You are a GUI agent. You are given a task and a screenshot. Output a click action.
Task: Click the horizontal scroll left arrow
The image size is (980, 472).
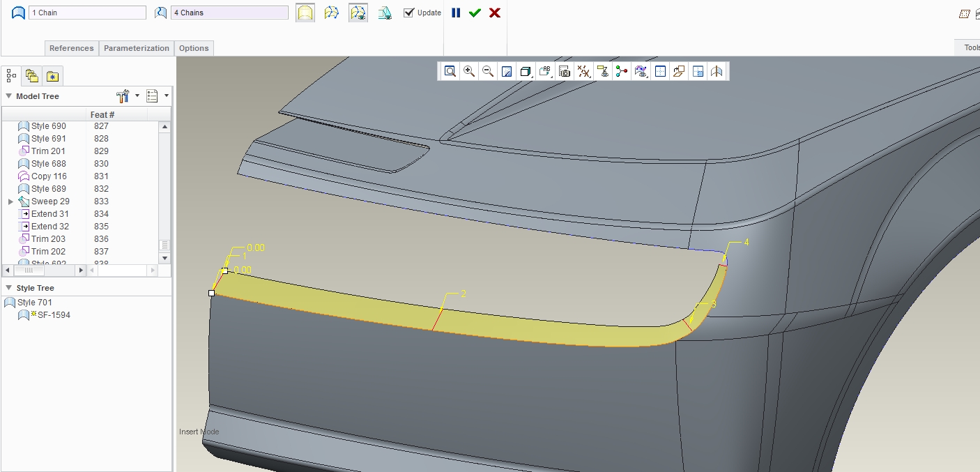coord(7,270)
